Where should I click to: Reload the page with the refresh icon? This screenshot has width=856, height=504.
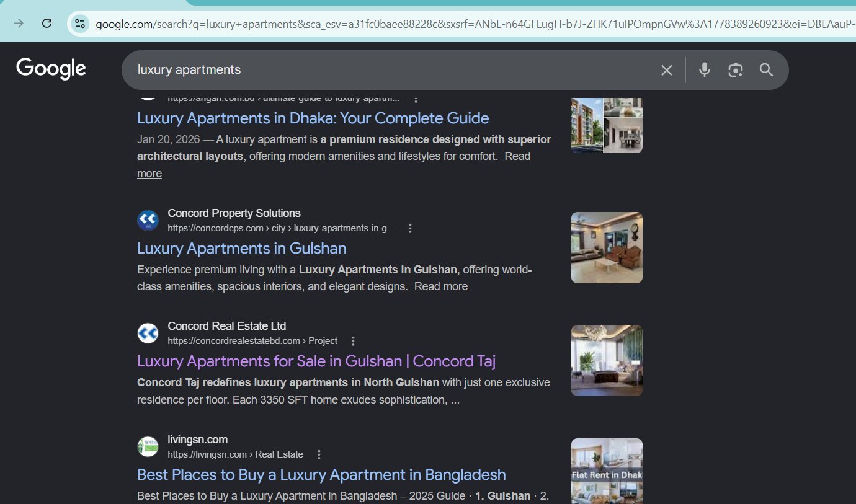click(47, 24)
